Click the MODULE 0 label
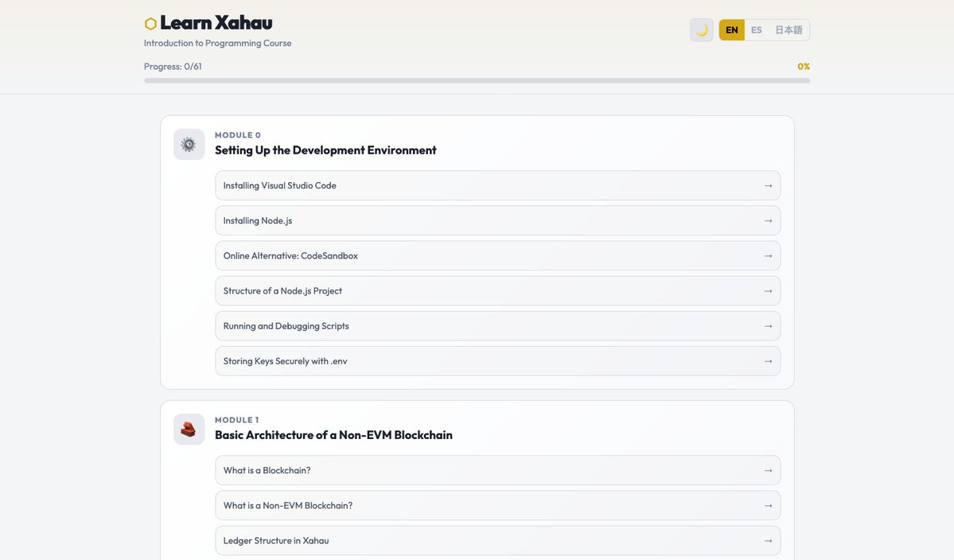This screenshot has height=560, width=954. pos(238,135)
